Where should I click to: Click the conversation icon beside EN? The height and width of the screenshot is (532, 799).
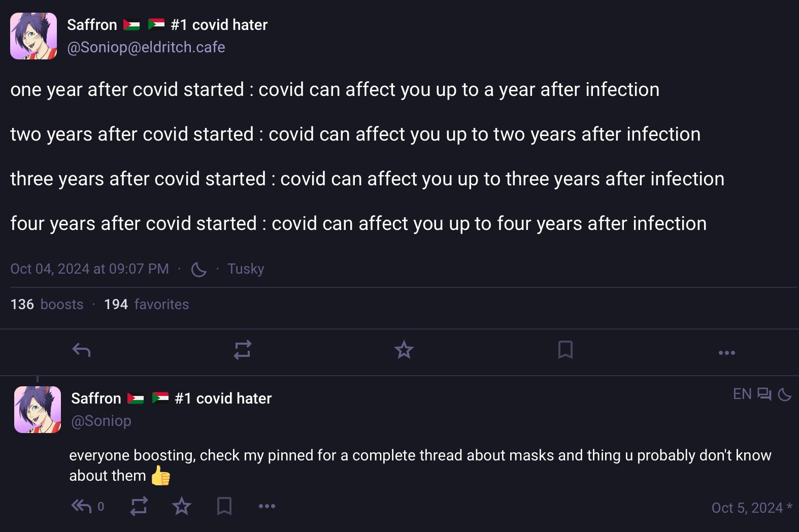coord(764,394)
